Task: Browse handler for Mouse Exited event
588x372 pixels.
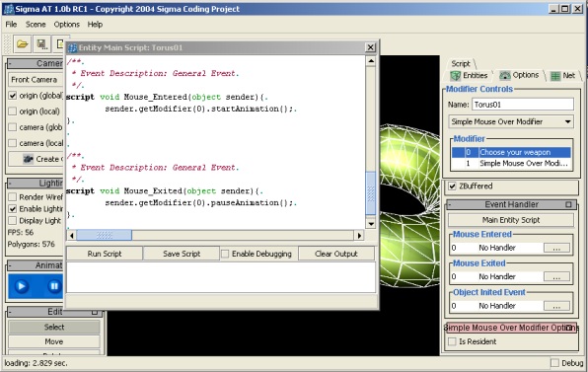Action: coord(556,276)
